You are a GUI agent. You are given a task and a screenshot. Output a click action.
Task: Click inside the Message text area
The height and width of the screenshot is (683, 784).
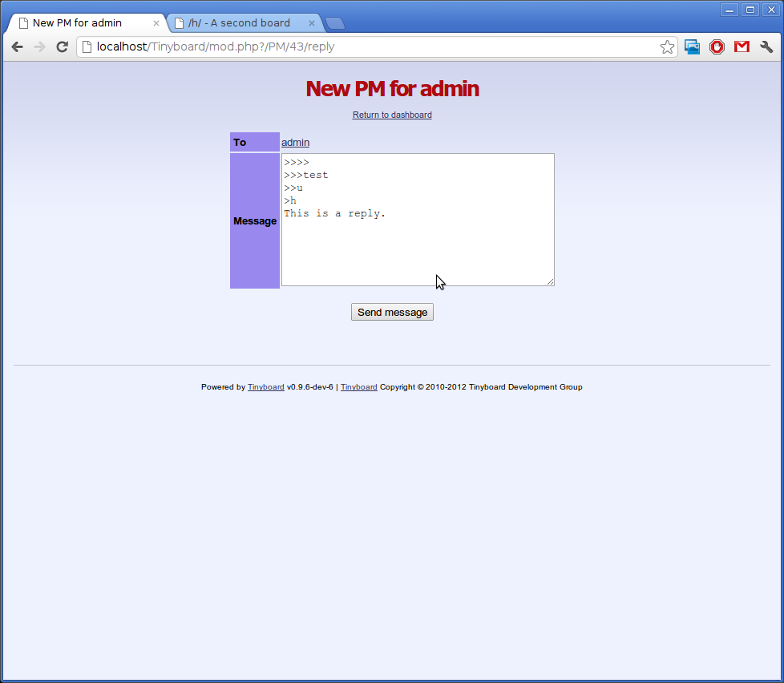(x=417, y=249)
